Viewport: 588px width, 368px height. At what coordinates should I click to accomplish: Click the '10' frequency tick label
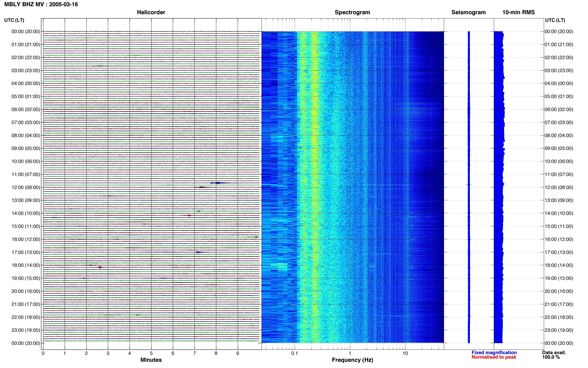[405, 353]
